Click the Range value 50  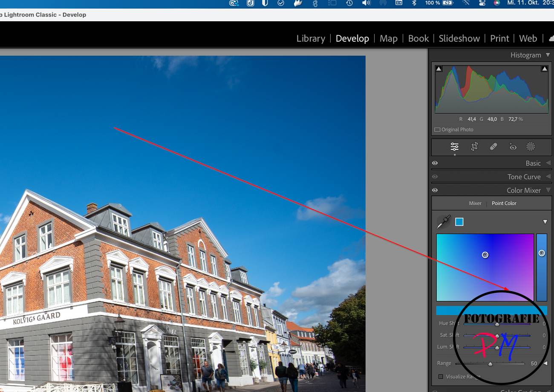(x=534, y=363)
